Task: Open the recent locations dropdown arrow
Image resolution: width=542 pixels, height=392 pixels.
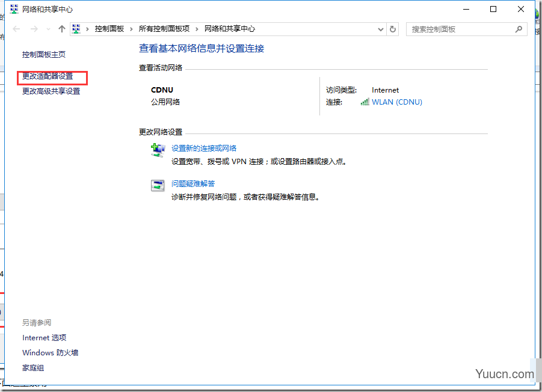Action: [48, 29]
